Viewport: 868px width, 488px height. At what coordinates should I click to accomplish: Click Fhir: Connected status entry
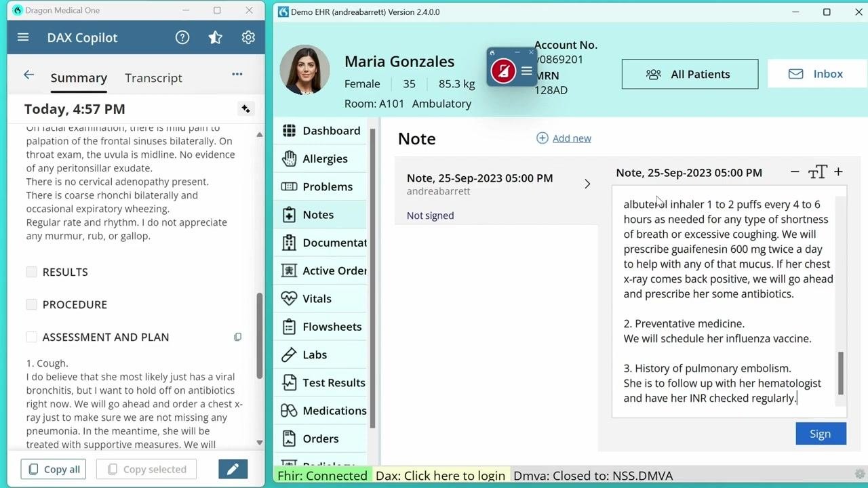pos(322,476)
